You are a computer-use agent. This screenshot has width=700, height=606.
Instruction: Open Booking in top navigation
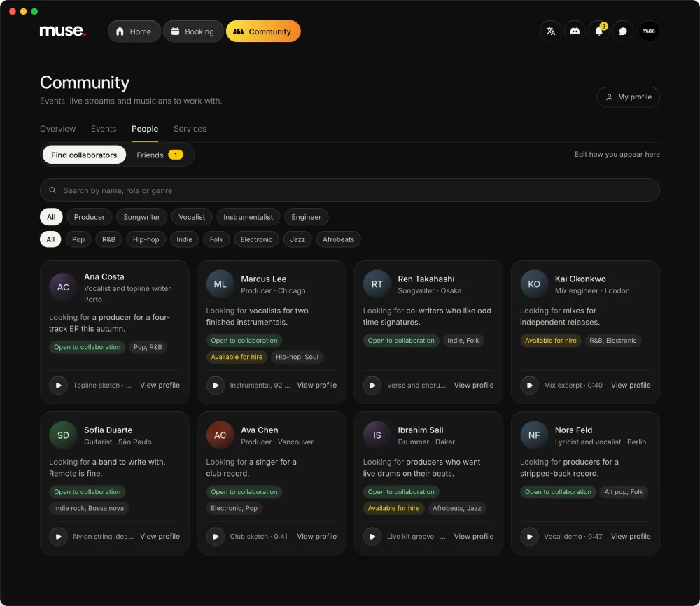pyautogui.click(x=193, y=31)
